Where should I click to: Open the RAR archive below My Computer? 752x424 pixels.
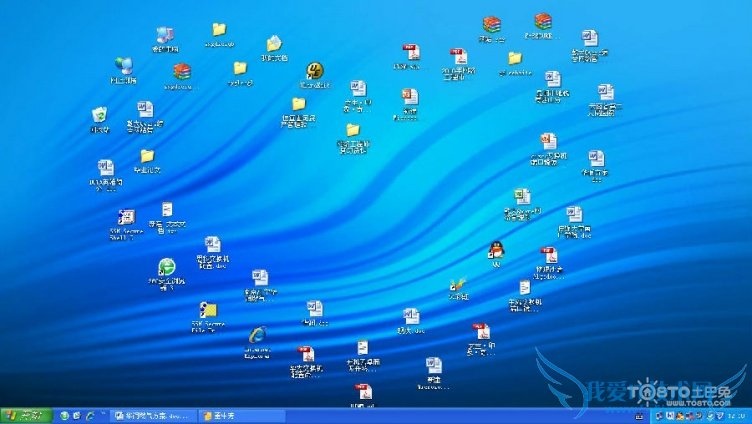(181, 72)
